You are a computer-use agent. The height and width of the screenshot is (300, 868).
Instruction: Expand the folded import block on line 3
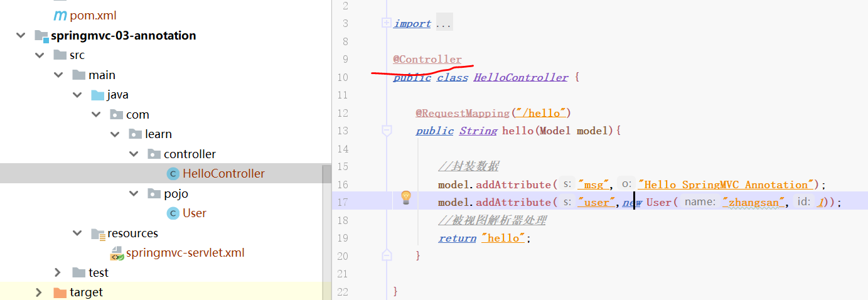click(x=387, y=23)
